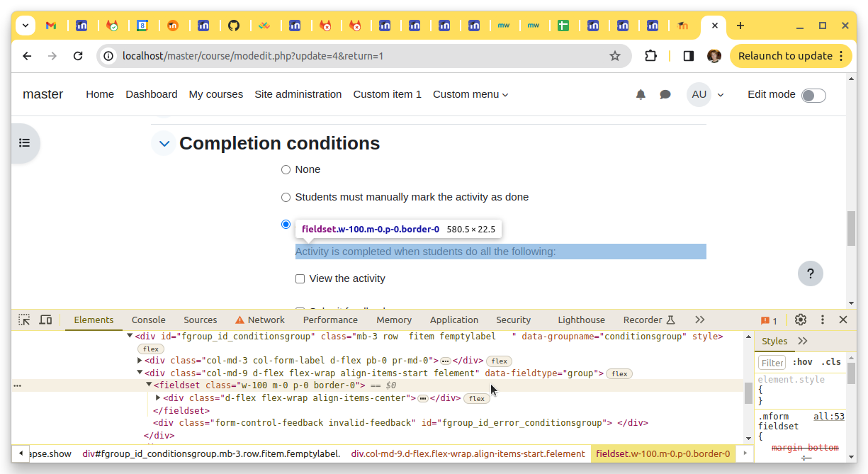This screenshot has height=474, width=868.
Task: Switch to the green cross icon tab
Action: tap(563, 26)
